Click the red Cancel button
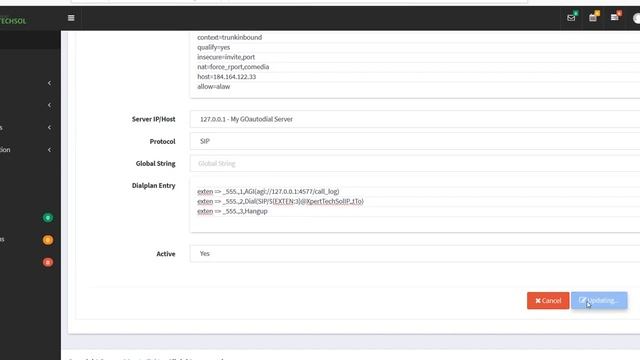Image resolution: width=640 pixels, height=360 pixels. [548, 300]
